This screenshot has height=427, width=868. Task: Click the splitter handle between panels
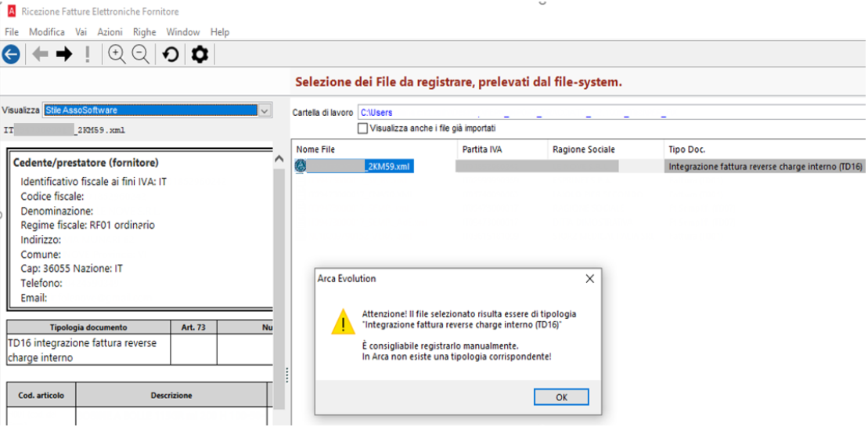point(287,375)
